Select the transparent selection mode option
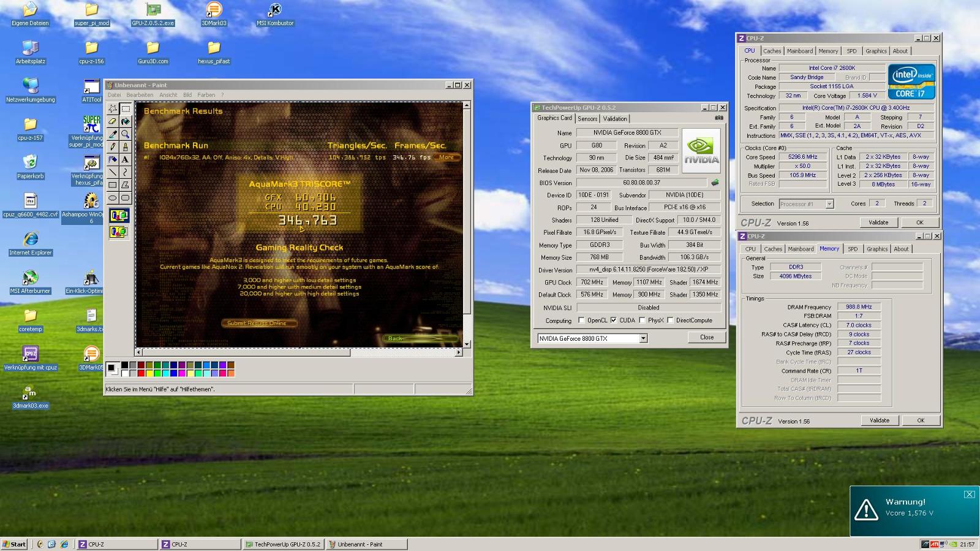 click(x=119, y=232)
